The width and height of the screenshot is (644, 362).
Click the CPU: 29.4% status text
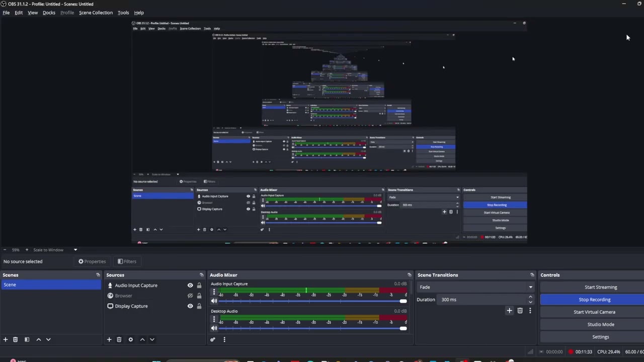pos(609,352)
